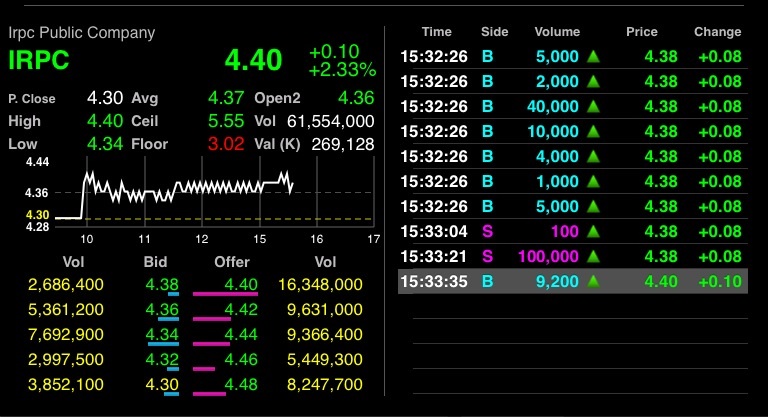This screenshot has height=417, width=768.
Task: Select the Low value 4.34
Action: coord(105,144)
